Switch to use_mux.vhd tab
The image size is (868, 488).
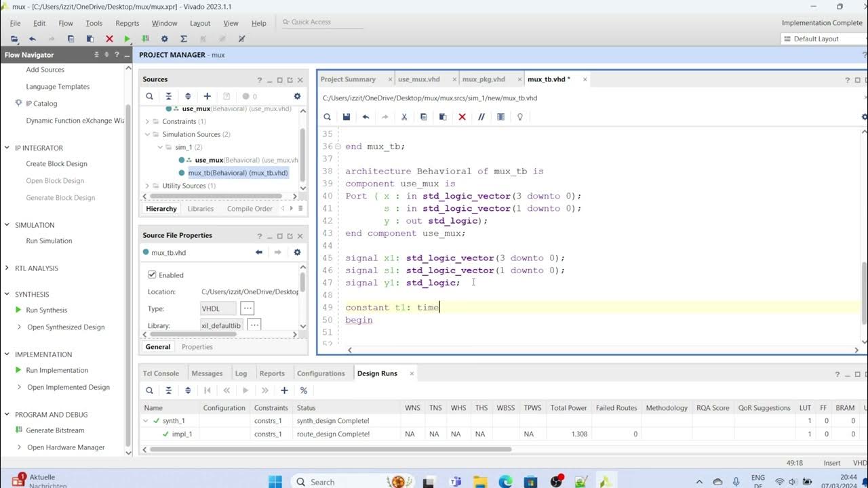[419, 79]
